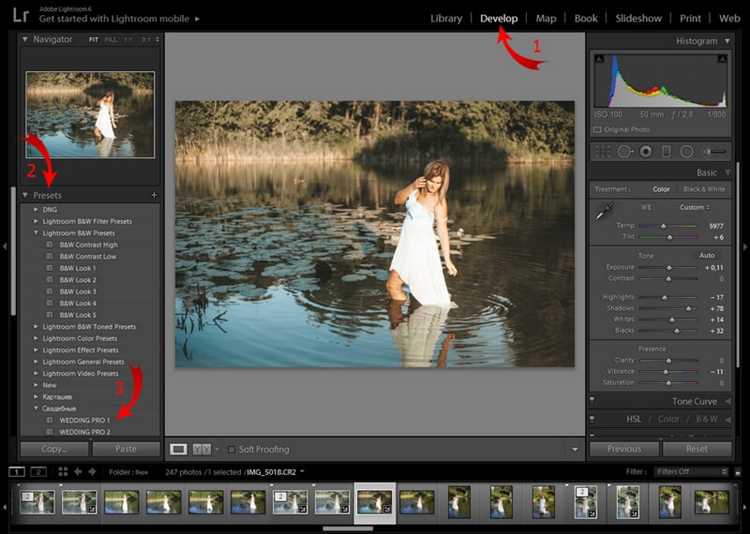Toggle the Original Photo checkbox under the histogram
Image resolution: width=750 pixels, height=534 pixels.
coord(597,130)
